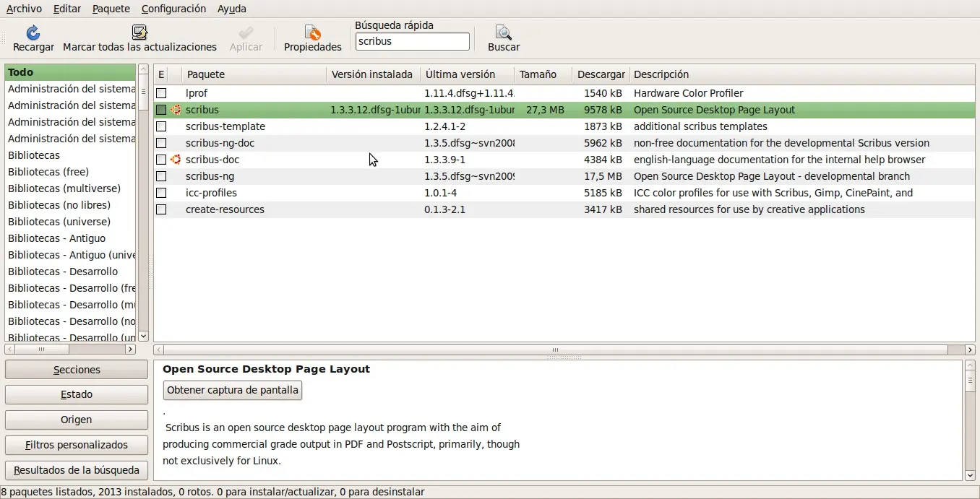The width and height of the screenshot is (980, 499).
Task: Click the package list horizontal scrollbar
Action: pos(555,350)
